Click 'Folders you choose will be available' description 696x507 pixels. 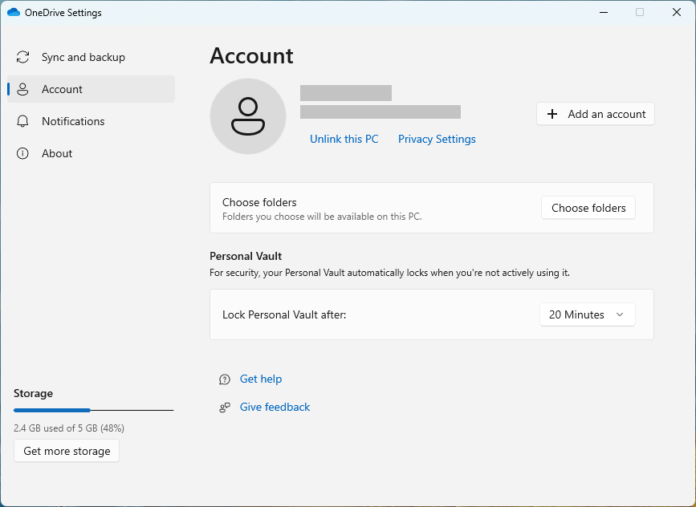pyautogui.click(x=322, y=217)
